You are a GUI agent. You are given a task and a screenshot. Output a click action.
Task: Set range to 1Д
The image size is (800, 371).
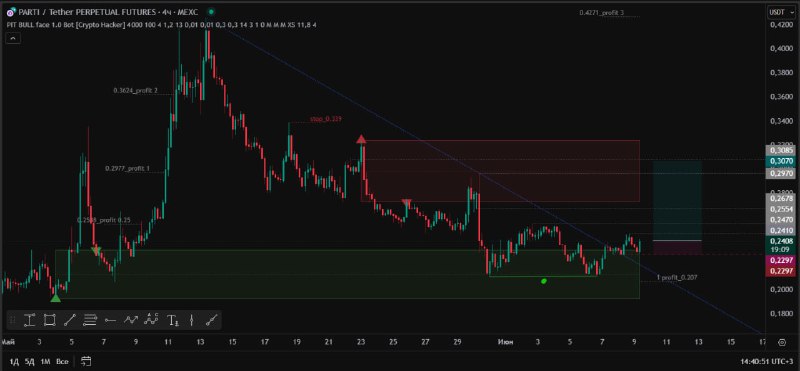14,361
